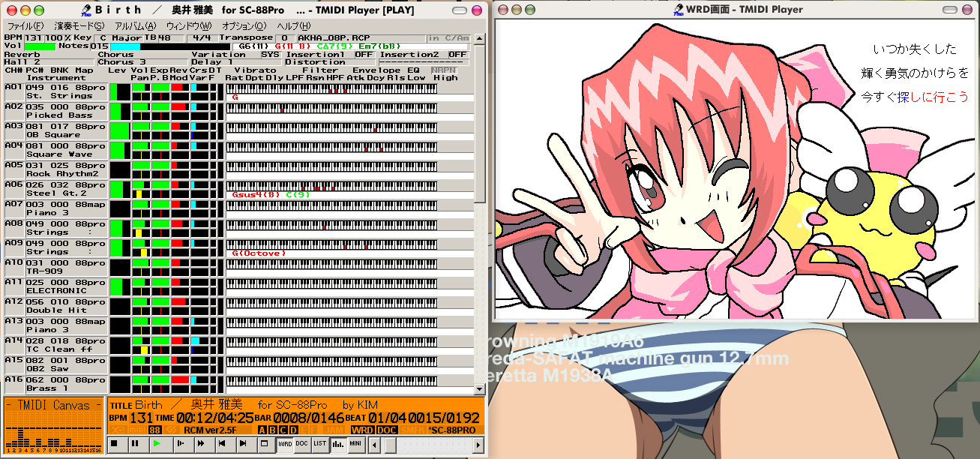This screenshot has height=459, width=980.
Task: Click the green Vol level bar
Action: click(x=40, y=46)
